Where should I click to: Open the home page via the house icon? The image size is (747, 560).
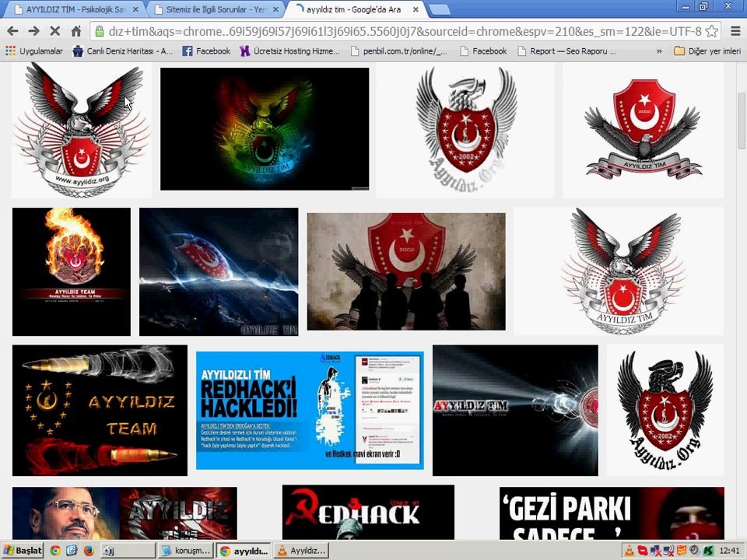click(76, 31)
